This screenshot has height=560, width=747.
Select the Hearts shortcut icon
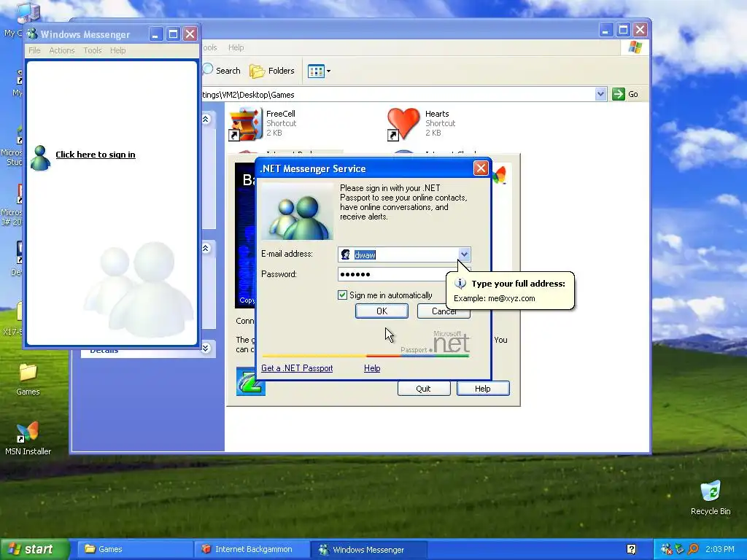click(403, 124)
